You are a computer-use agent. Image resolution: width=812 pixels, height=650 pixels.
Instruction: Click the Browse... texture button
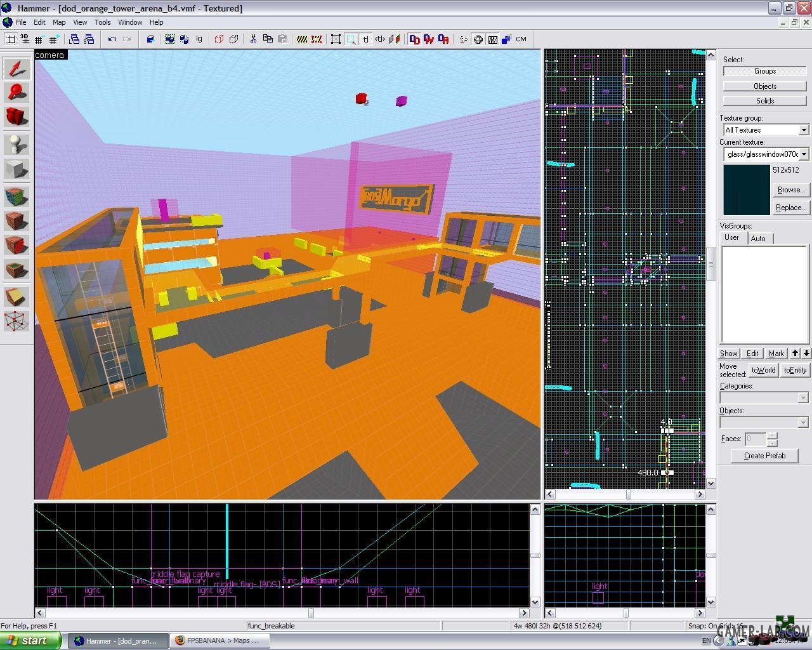pyautogui.click(x=790, y=190)
